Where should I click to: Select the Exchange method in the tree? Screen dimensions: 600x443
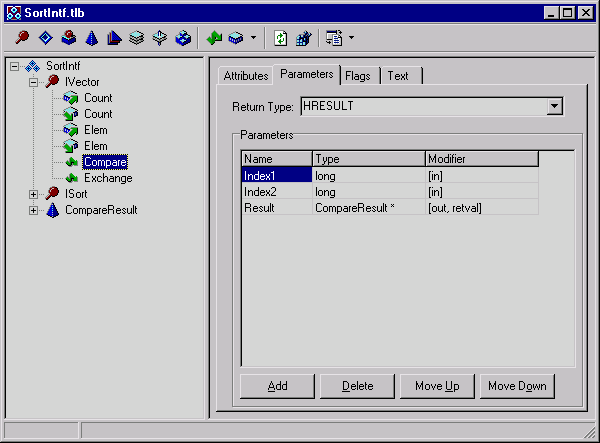pos(108,178)
